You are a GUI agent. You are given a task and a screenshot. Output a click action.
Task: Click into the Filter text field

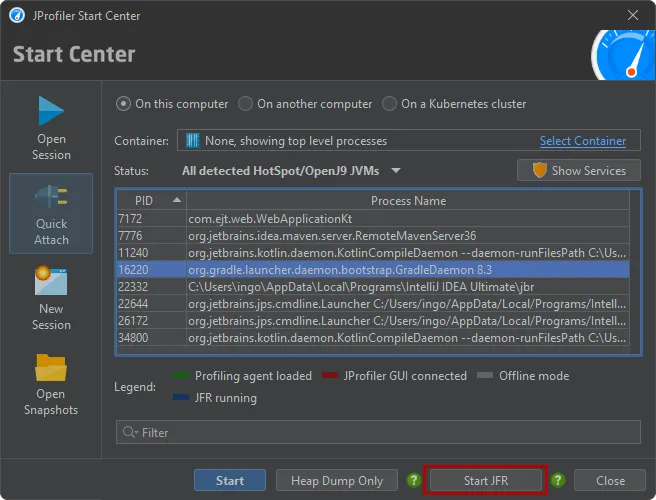378,432
